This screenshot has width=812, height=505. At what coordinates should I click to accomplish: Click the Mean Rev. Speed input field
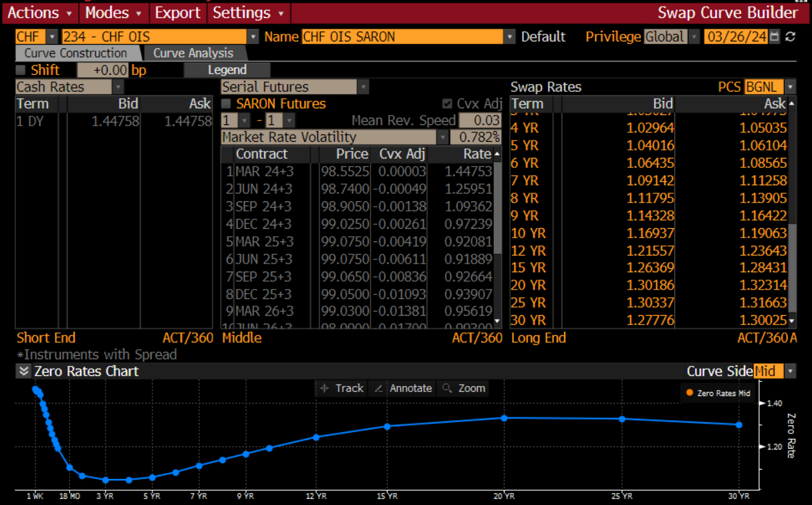pos(480,120)
